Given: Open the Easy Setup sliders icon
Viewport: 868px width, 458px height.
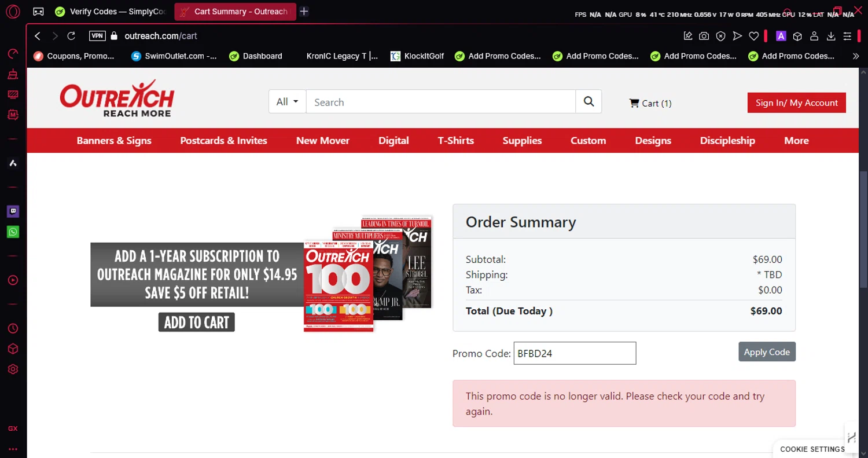Looking at the screenshot, I should [x=847, y=36].
